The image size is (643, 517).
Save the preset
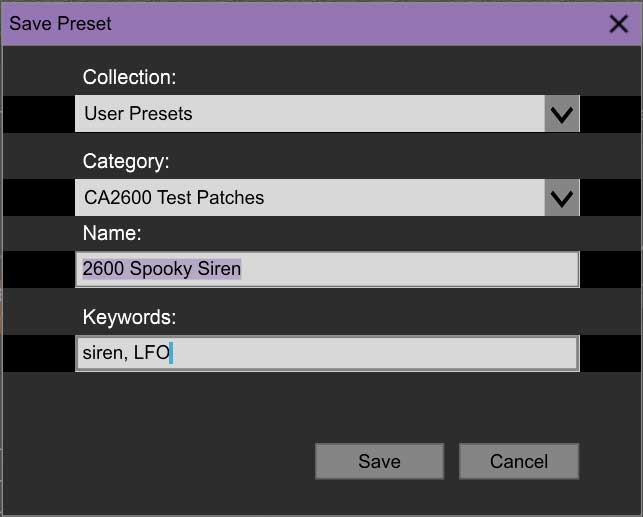point(379,461)
